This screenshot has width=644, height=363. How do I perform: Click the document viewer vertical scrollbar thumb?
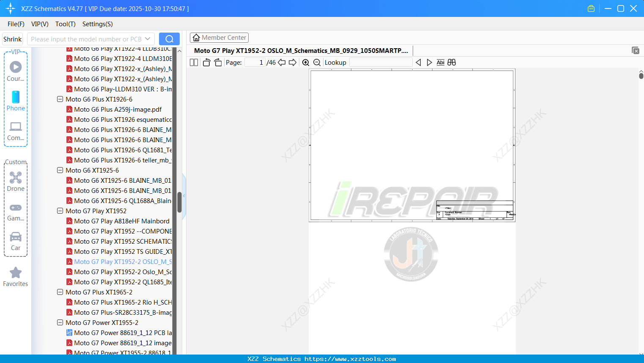point(641,75)
